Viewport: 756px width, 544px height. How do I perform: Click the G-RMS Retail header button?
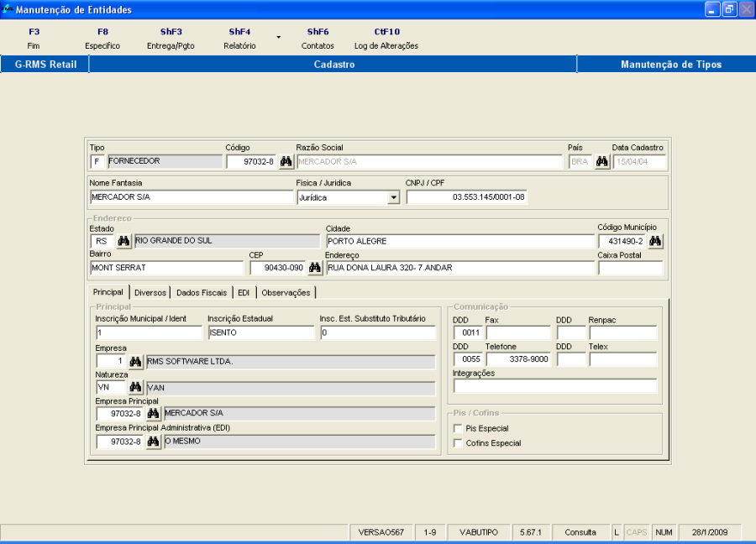coord(45,64)
